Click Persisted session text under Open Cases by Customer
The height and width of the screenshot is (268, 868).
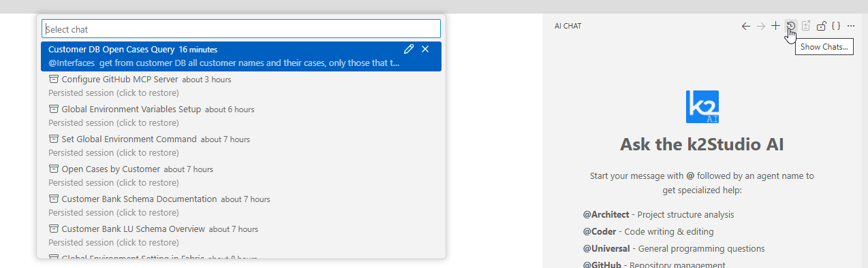[x=114, y=183]
